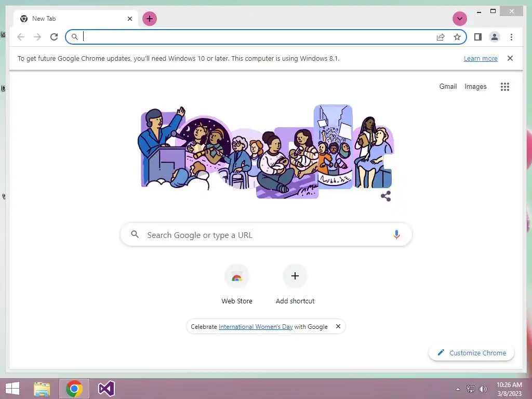Click the Chrome taskbar icon

[x=74, y=389]
